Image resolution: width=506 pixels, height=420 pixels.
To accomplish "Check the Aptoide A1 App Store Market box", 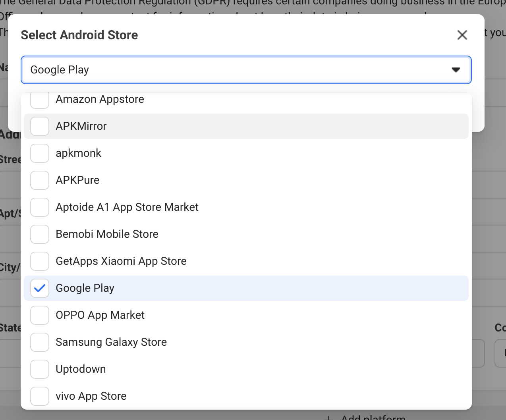I will tap(40, 207).
